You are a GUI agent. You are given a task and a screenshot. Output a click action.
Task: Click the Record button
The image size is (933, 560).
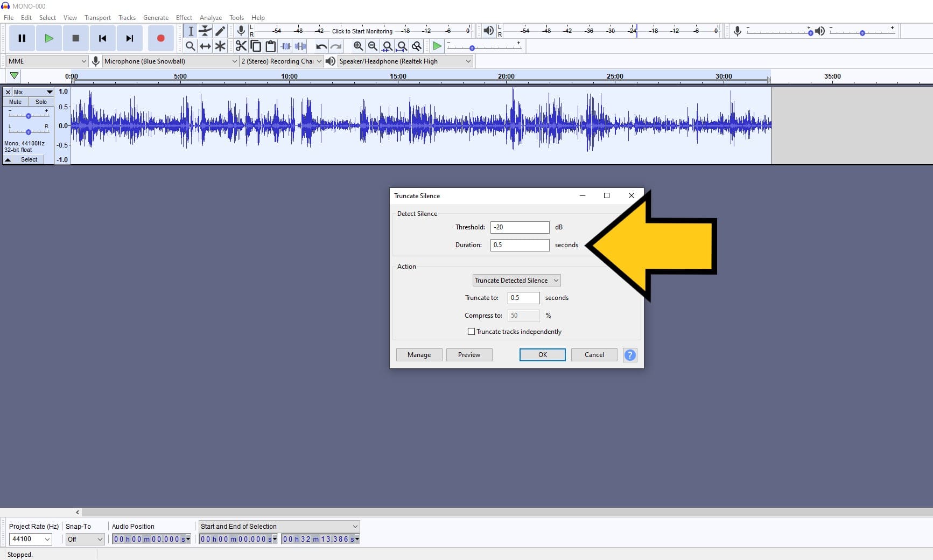[160, 38]
